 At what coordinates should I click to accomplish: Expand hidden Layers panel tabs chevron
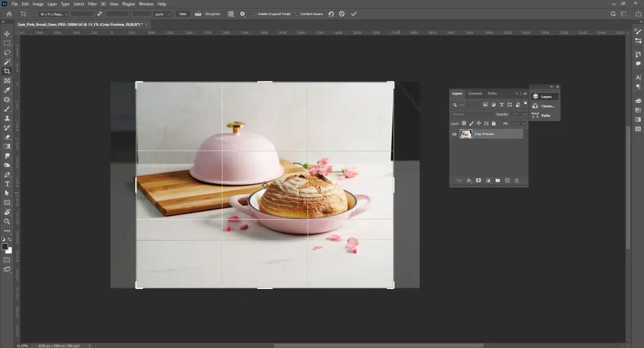517,94
